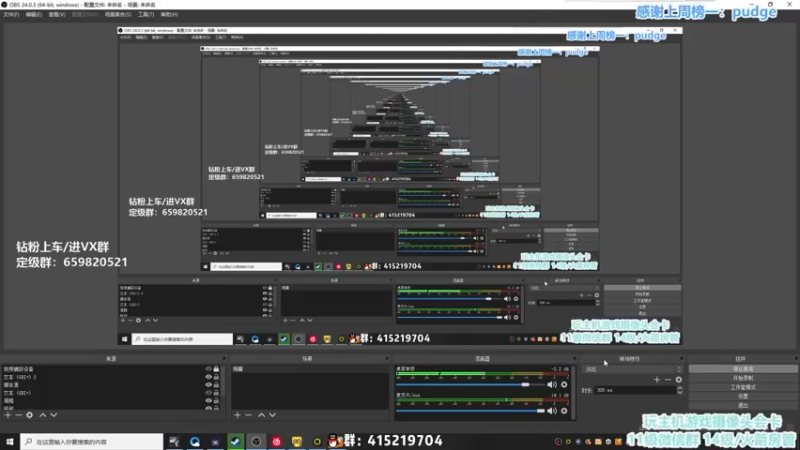Mute the 麦克风/Aux channel speaker icon
Screen dimensions: 800x450
[552, 411]
